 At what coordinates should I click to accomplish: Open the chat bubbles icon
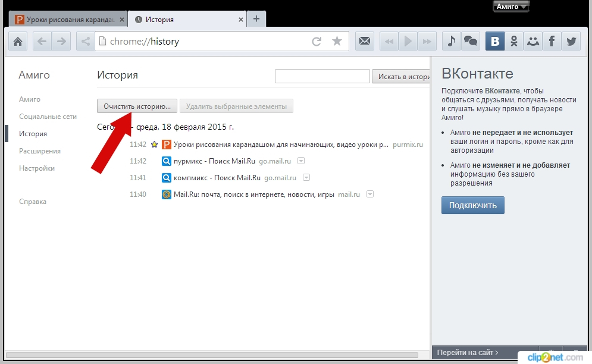470,41
